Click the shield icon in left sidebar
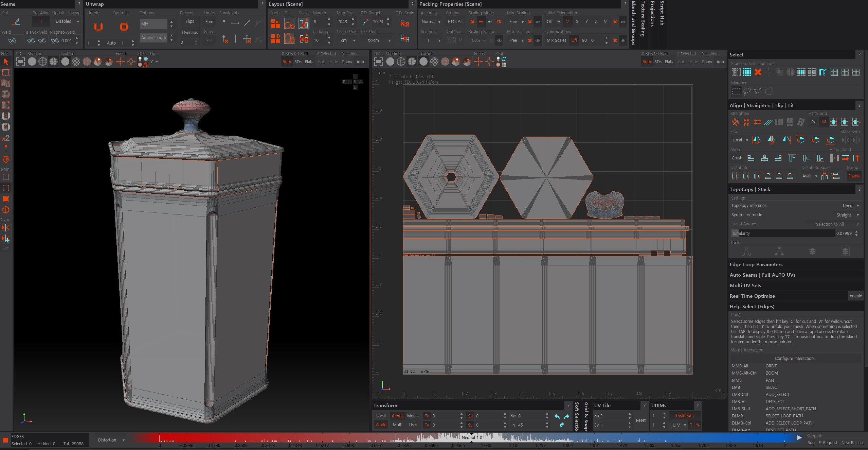The height and width of the screenshot is (450, 868). (x=6, y=159)
